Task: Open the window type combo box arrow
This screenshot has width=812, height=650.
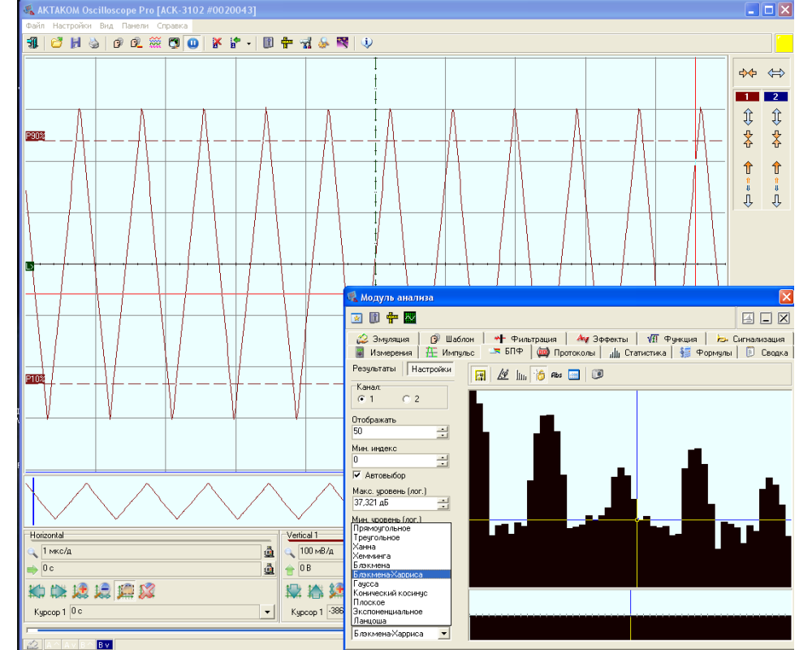Action: click(443, 634)
